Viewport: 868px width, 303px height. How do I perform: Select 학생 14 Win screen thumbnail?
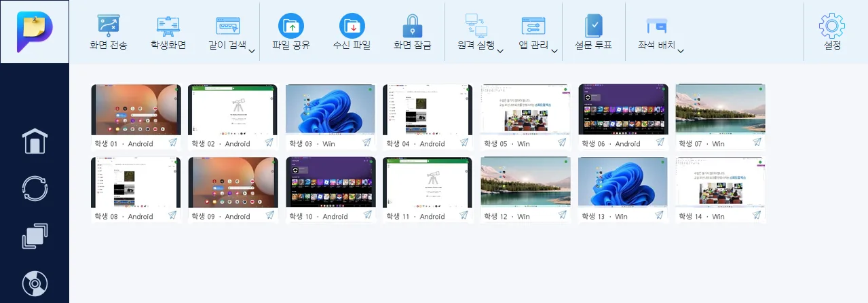[x=720, y=182]
